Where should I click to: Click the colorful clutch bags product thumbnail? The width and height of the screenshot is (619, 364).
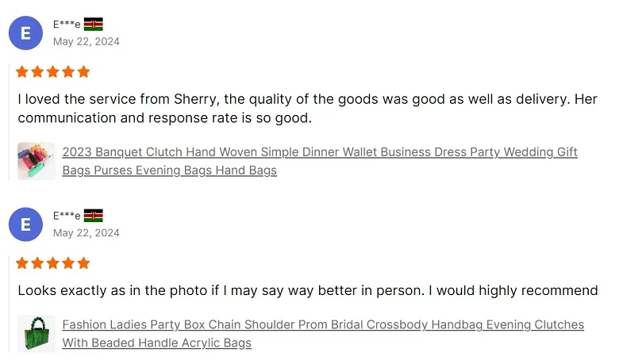(37, 161)
